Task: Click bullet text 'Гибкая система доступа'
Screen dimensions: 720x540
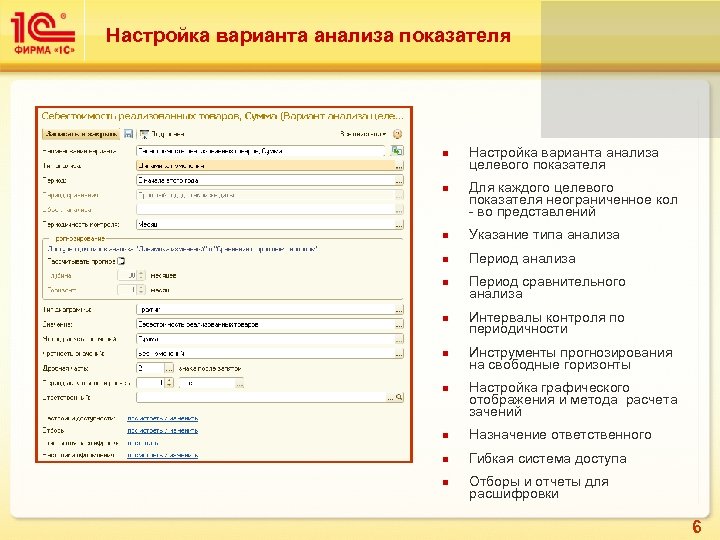Action: coord(548,458)
